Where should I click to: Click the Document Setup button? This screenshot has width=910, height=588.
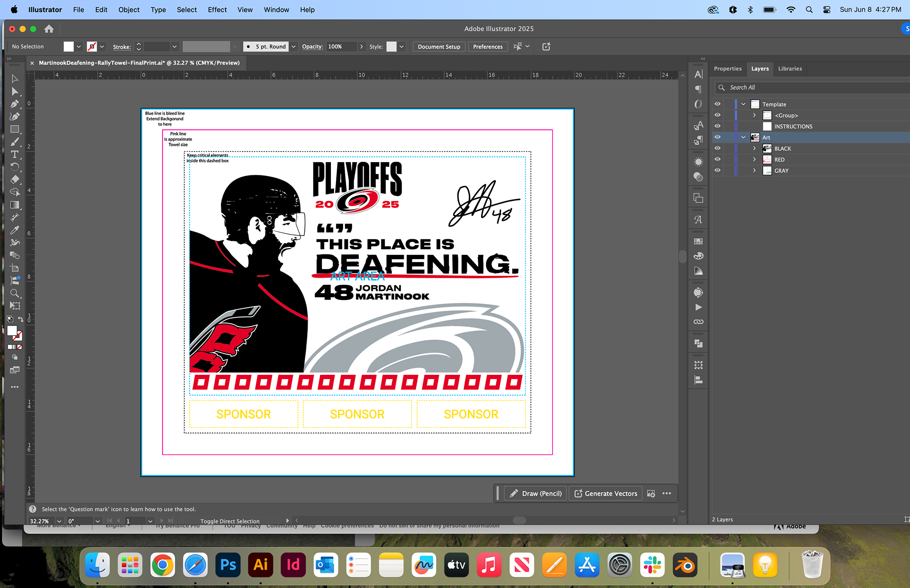coord(439,46)
